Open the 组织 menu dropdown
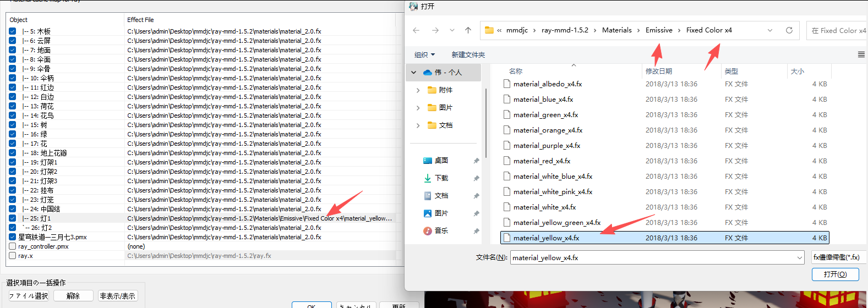 coord(424,54)
